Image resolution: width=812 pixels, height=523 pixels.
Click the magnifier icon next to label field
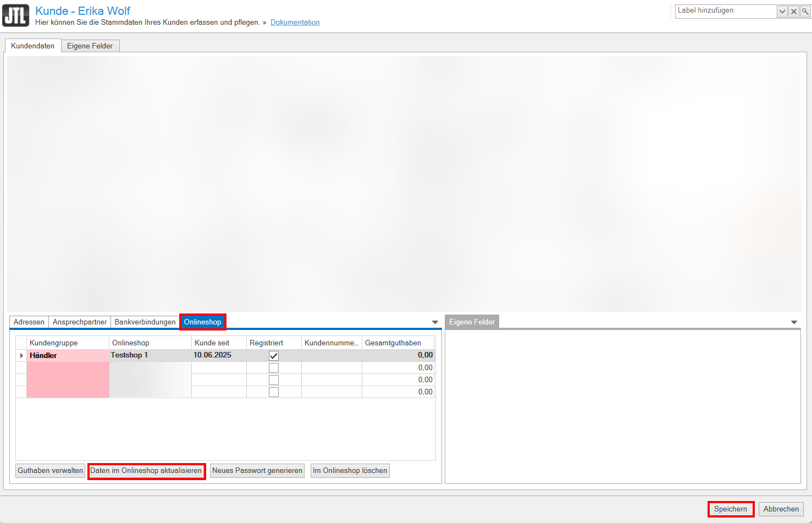point(805,12)
